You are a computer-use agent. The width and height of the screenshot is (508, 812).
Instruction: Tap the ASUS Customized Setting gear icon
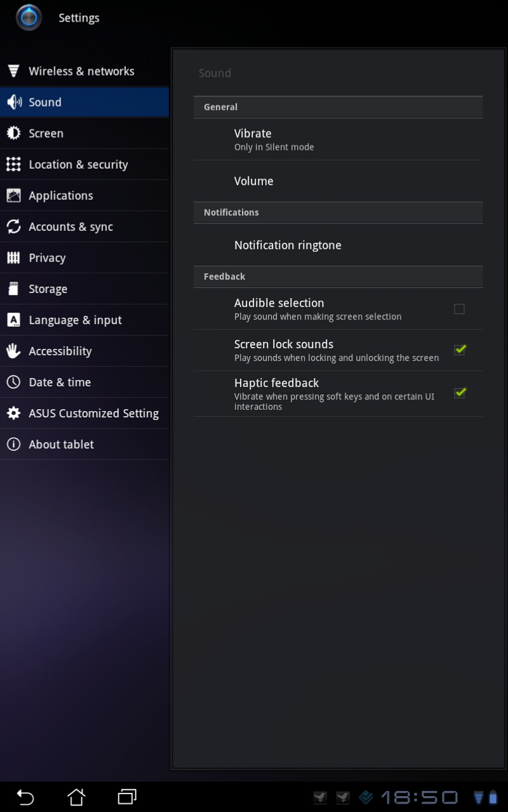(13, 413)
